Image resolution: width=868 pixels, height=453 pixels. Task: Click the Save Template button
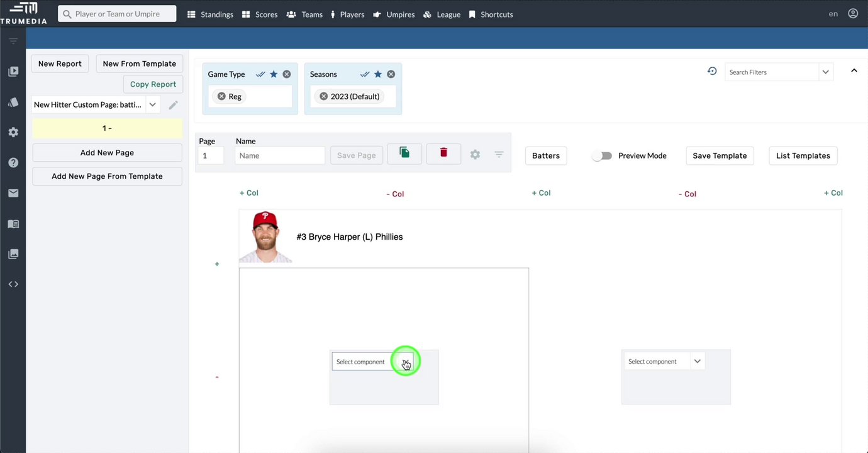coord(720,155)
